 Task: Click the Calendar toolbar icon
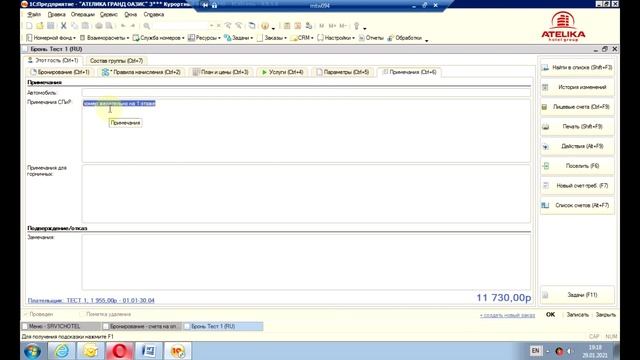coord(298,26)
